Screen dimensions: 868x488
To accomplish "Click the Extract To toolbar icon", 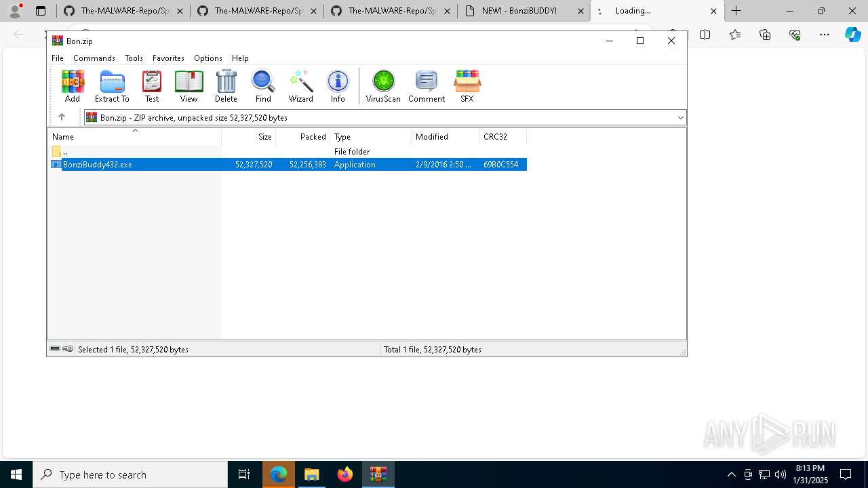I will (x=112, y=86).
